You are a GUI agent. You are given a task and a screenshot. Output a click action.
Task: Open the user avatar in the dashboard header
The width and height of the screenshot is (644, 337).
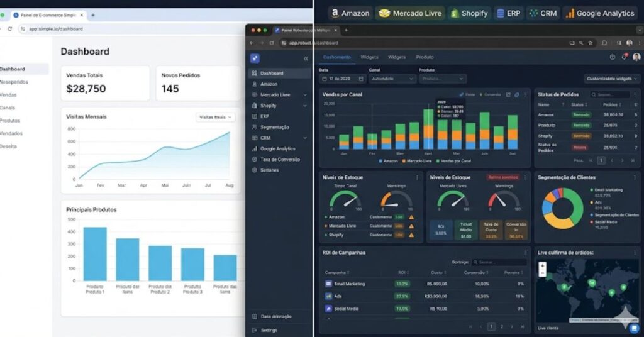[636, 57]
